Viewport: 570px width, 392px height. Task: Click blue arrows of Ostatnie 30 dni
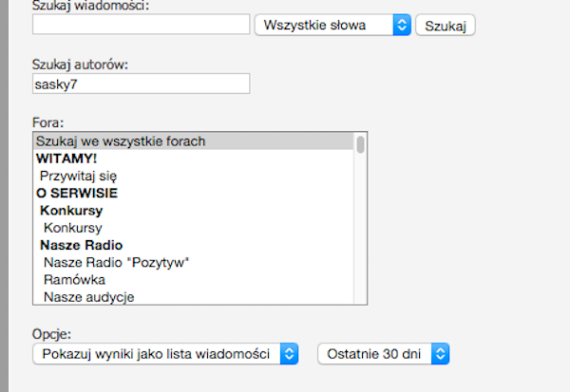(x=441, y=353)
